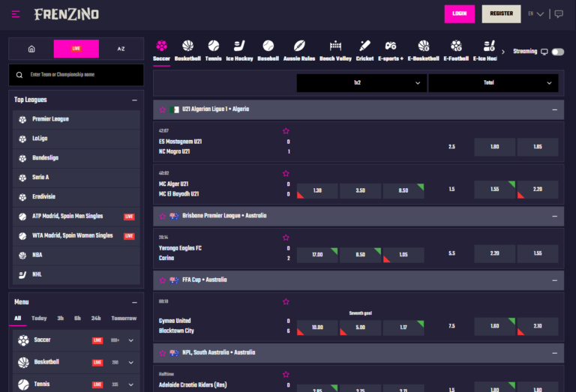Click the search magnifier icon
The image size is (576, 392).
19,75
